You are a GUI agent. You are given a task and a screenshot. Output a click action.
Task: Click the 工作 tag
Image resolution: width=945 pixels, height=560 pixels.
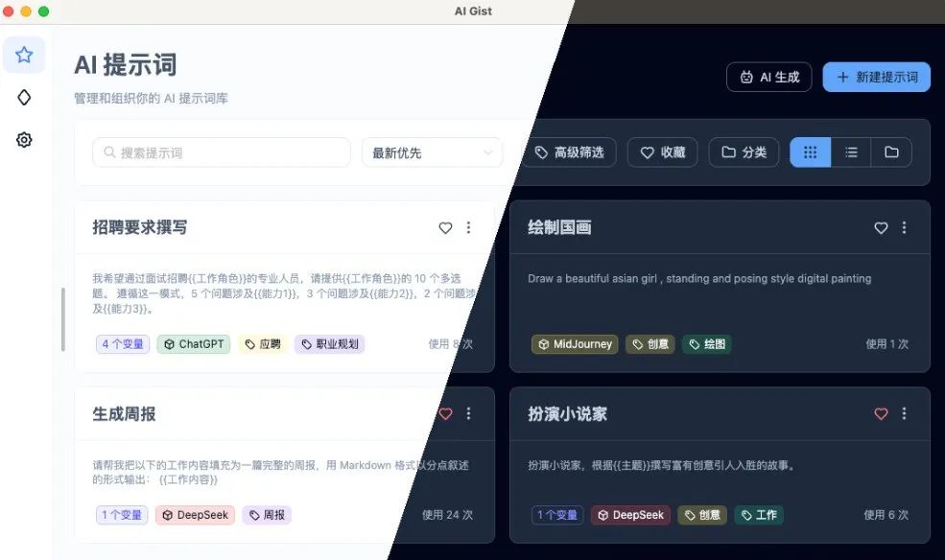760,515
